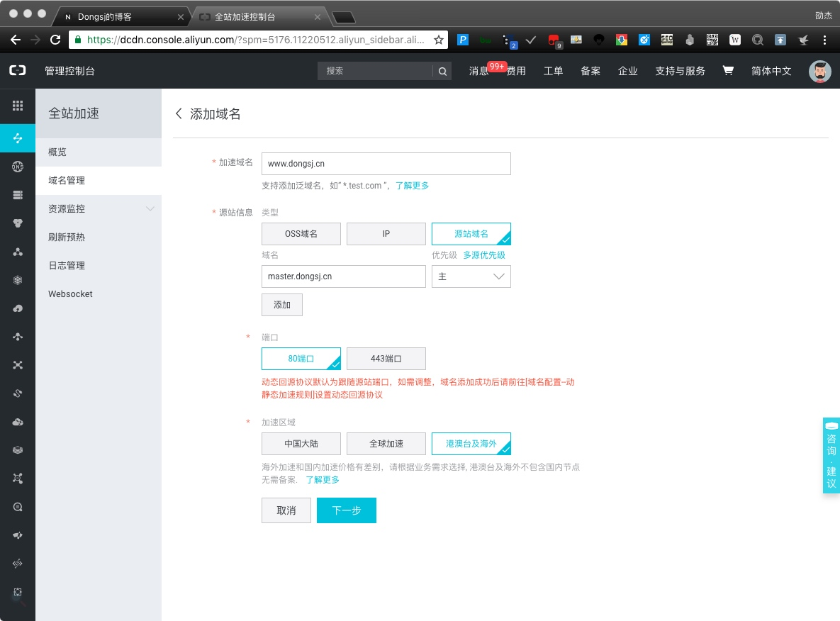Bookmark page with the star icon
Image resolution: width=840 pixels, height=621 pixels.
click(x=439, y=40)
